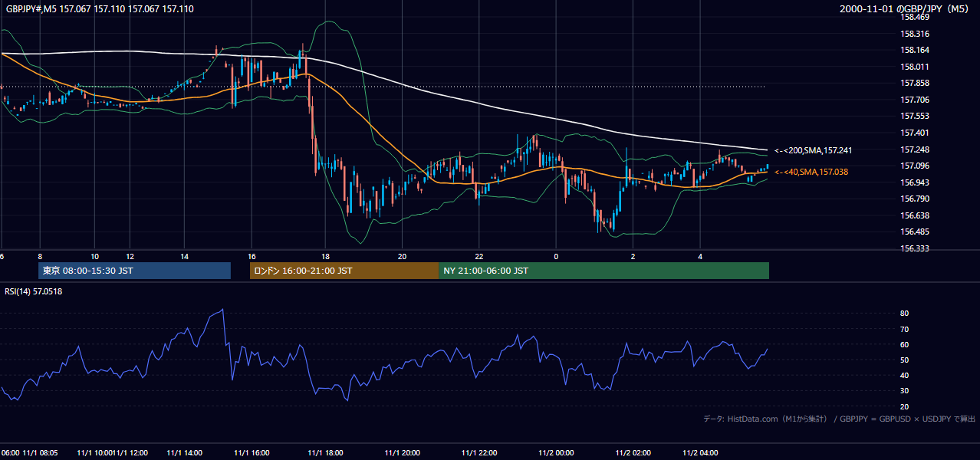
Task: Click price axis value 157.706
Action: [x=915, y=100]
